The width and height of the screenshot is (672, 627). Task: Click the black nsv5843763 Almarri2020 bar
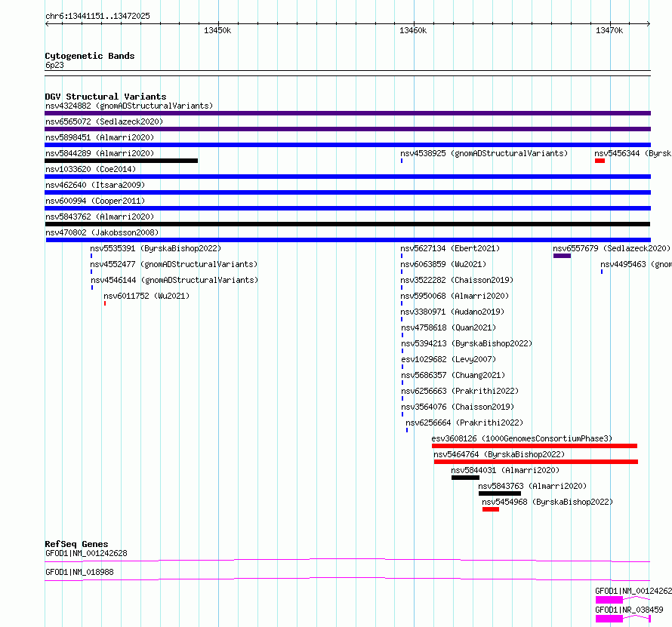(x=500, y=493)
